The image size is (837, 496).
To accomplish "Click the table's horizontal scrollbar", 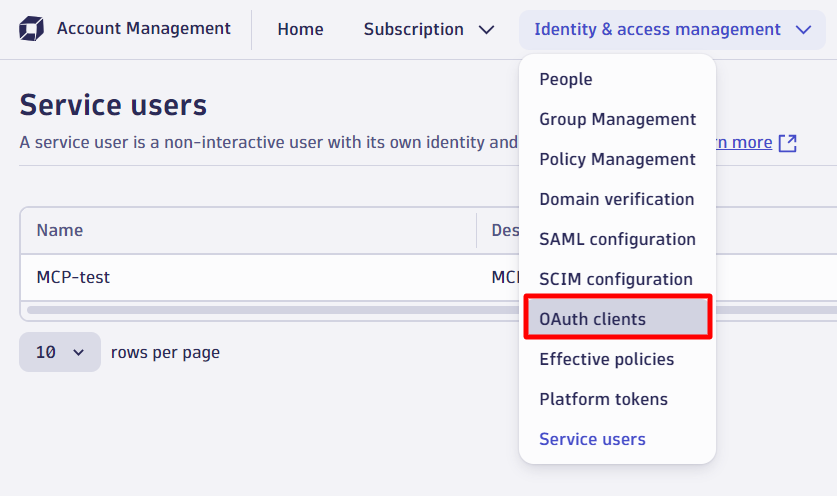I will (272, 310).
